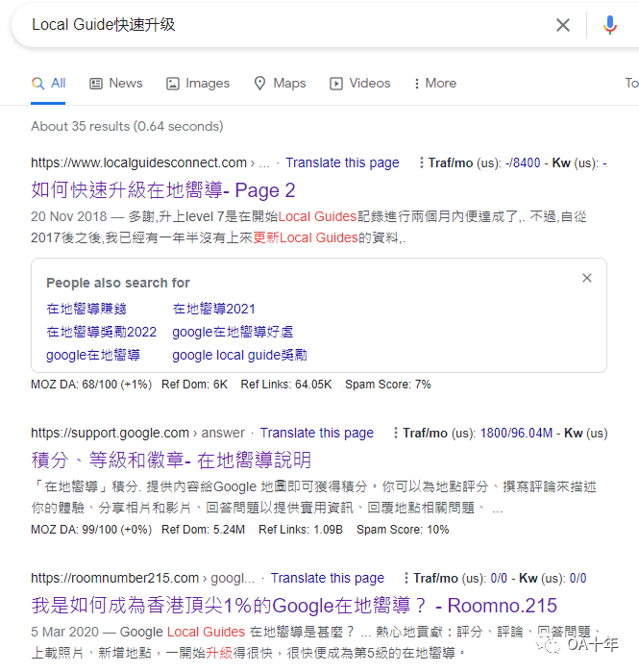
Task: Expand the More search options menu
Action: [x=435, y=83]
